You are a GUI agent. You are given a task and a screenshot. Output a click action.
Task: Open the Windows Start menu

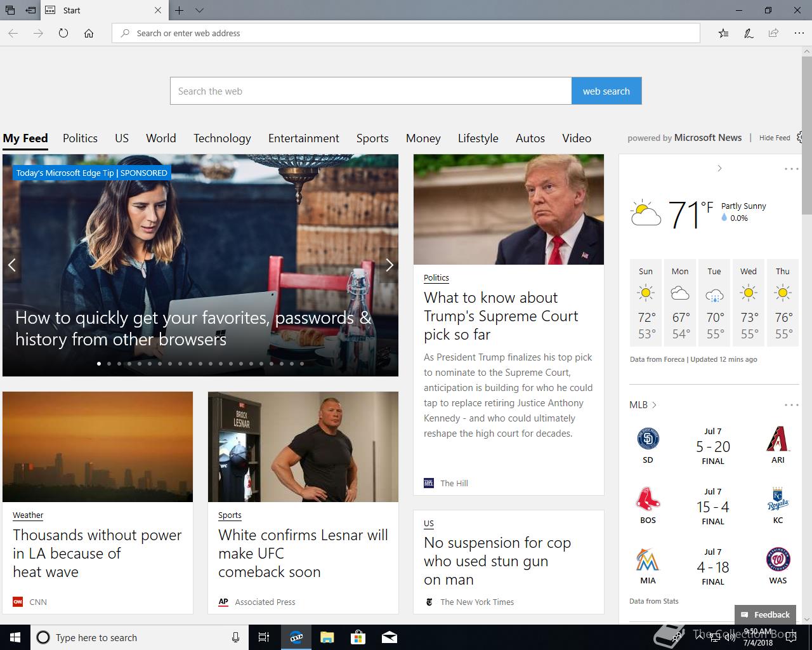15,637
